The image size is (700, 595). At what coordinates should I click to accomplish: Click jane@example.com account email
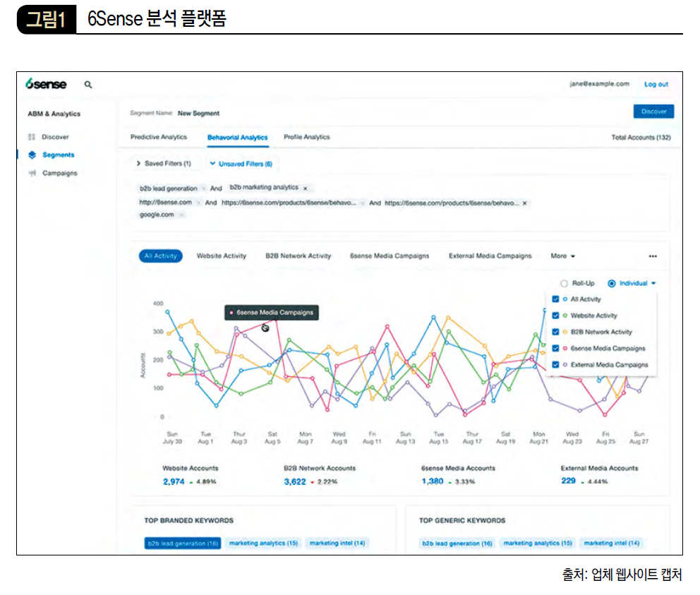pos(600,83)
